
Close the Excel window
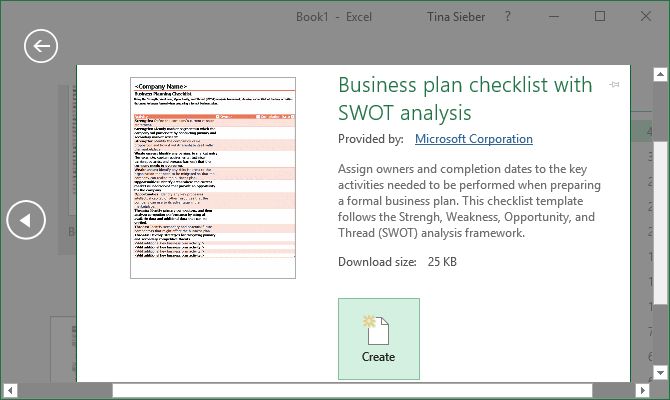coord(646,16)
